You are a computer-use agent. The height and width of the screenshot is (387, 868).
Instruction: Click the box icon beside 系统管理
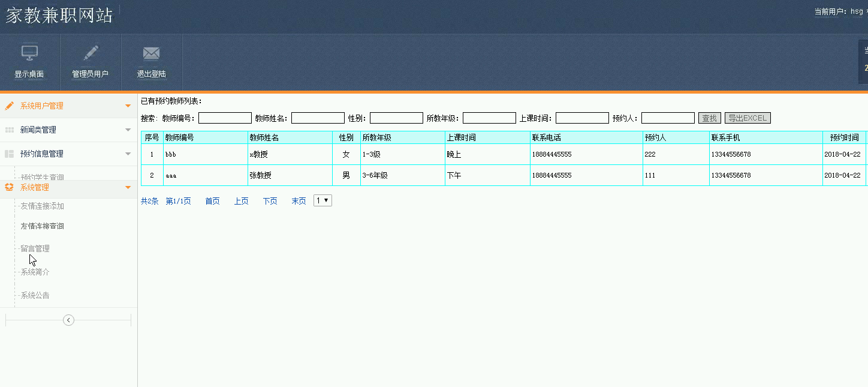9,187
